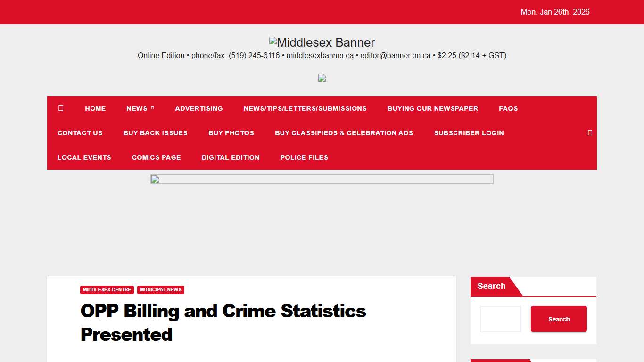644x362 pixels.
Task: Open BUY BACK ISSUES
Action: (x=156, y=133)
